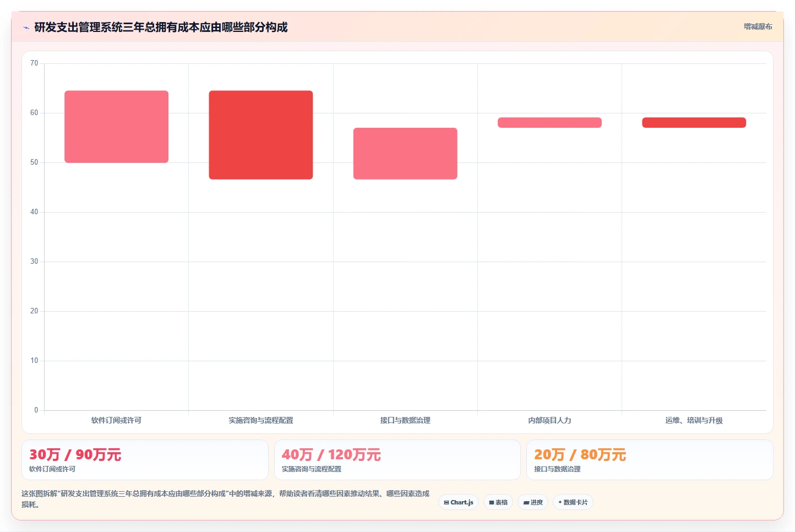Viewport: 795px width, 532px height.
Task: Click the icon inside the 数据卡片 tag
Action: coord(560,502)
